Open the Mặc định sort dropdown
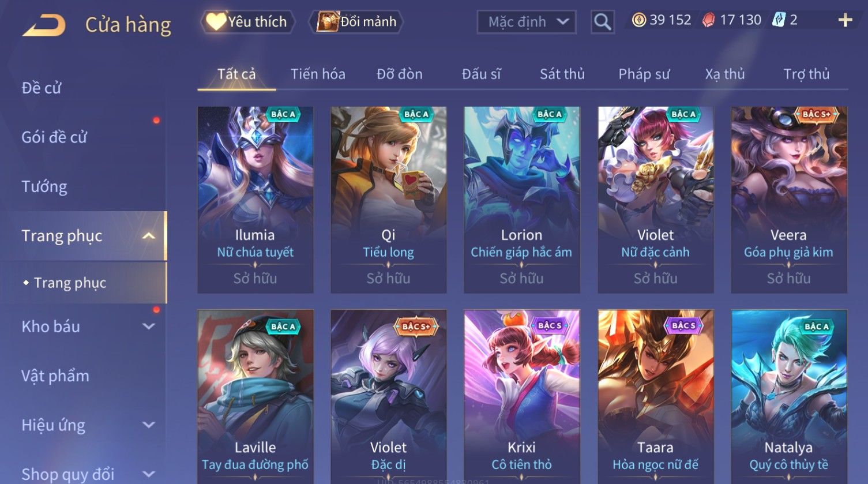868x484 pixels. [x=527, y=22]
